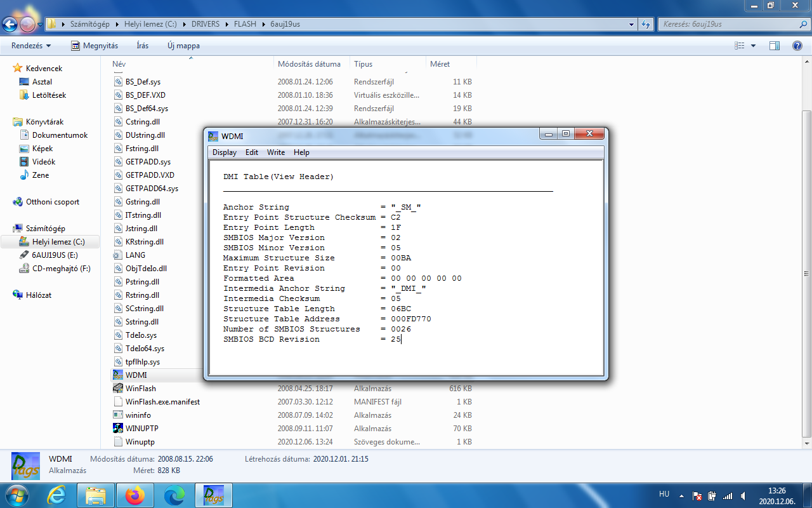
Task: Open Zene library
Action: point(41,175)
